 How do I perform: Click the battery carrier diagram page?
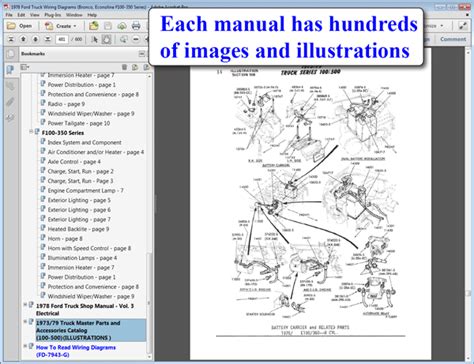(x=310, y=203)
